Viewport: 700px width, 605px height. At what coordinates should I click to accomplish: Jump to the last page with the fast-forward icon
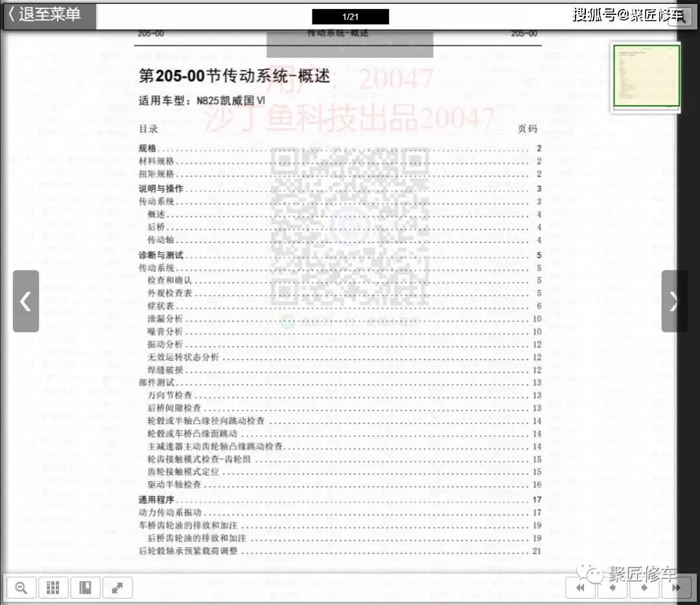click(676, 587)
